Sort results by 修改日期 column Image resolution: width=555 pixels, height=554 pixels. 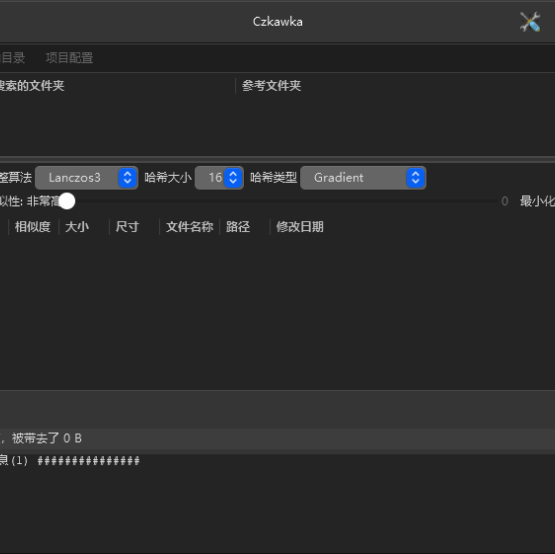[x=300, y=227]
